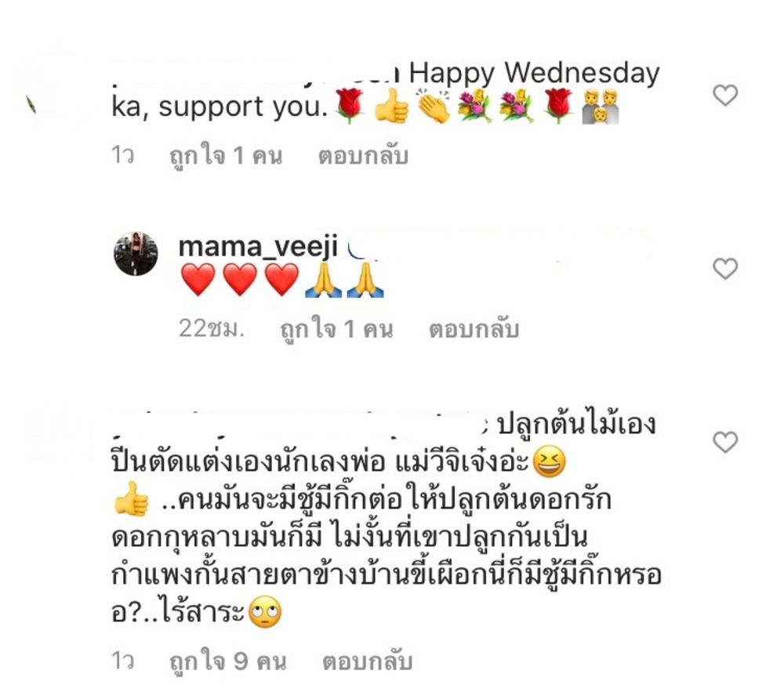Show the 'ถูกใจ 9 คน' likers list
This screenshot has width=784, height=699.
(x=228, y=661)
